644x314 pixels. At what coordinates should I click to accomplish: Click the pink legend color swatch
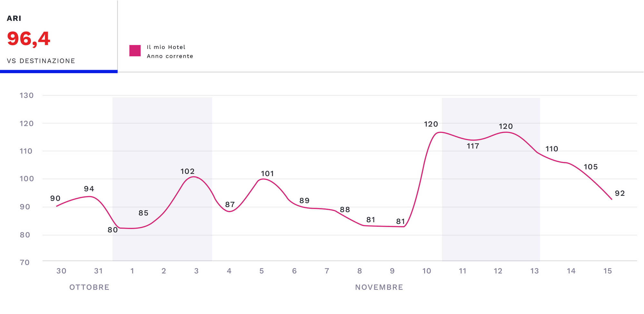pyautogui.click(x=135, y=51)
